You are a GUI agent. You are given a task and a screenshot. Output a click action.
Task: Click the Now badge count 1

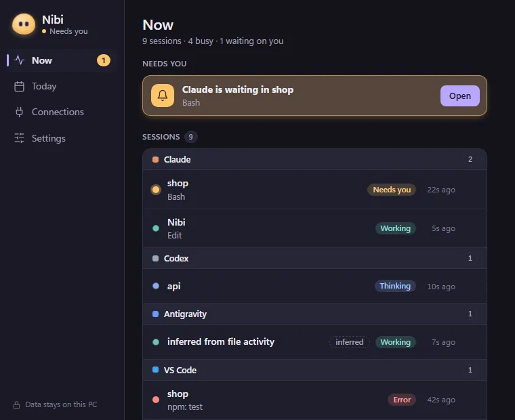coord(104,60)
